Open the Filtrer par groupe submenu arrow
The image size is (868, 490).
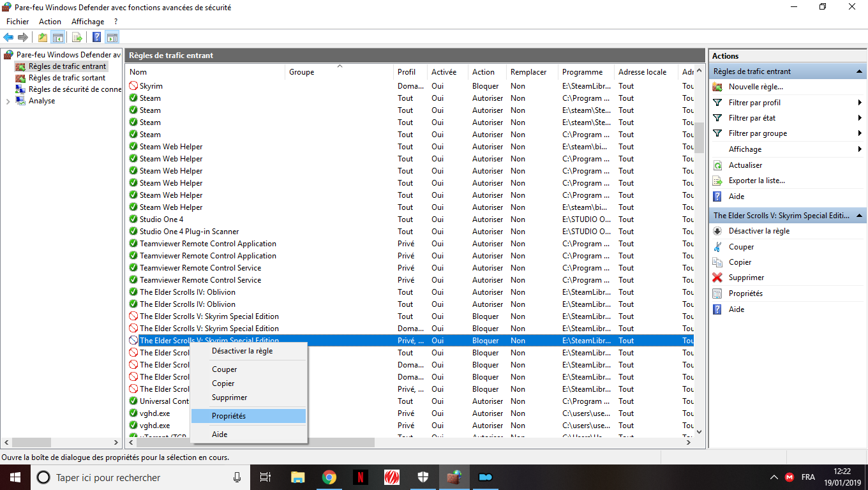(x=860, y=133)
